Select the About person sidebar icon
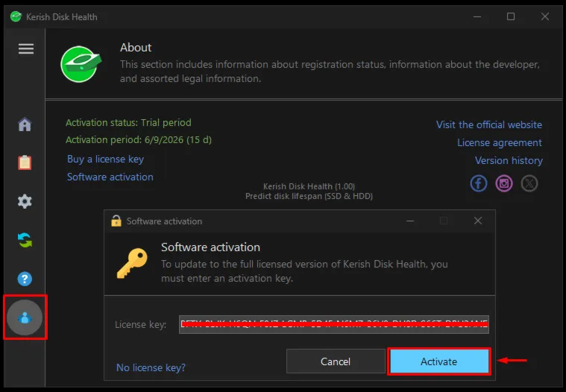Viewport: 566px width, 392px height. (25, 317)
